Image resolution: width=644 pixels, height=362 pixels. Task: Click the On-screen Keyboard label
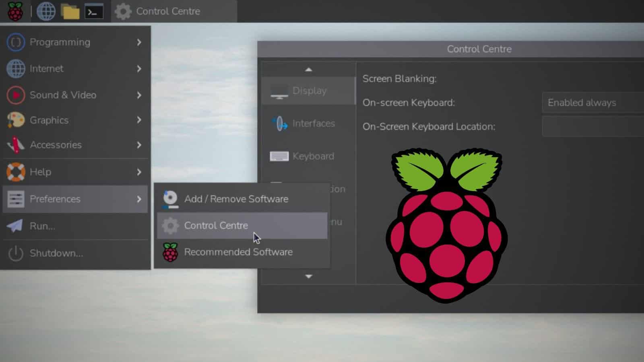[409, 103]
